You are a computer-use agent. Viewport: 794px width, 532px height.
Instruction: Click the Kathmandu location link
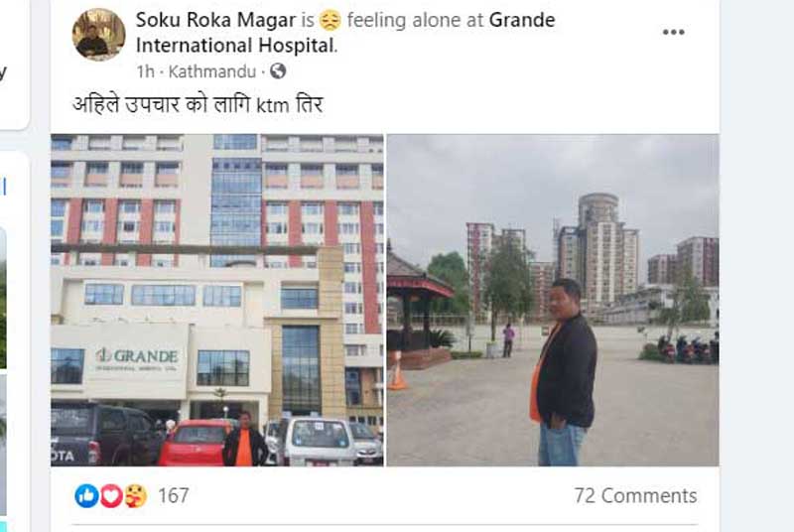point(212,71)
